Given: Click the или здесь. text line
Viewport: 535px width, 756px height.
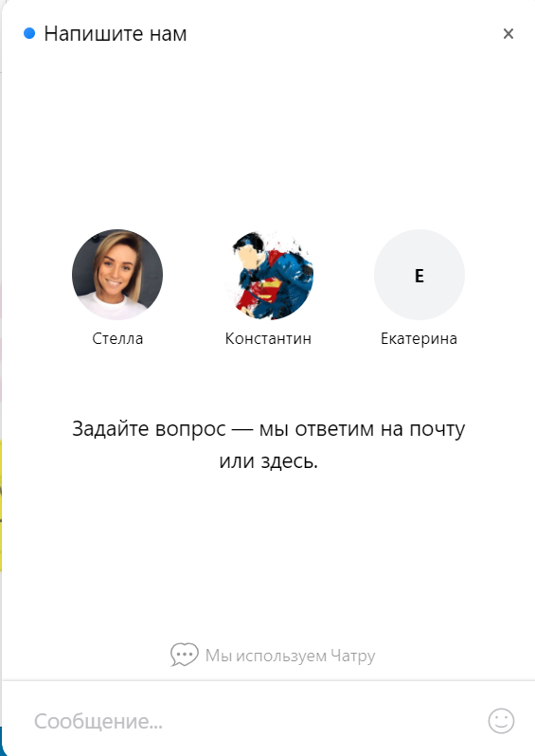Looking at the screenshot, I should click(x=269, y=461).
